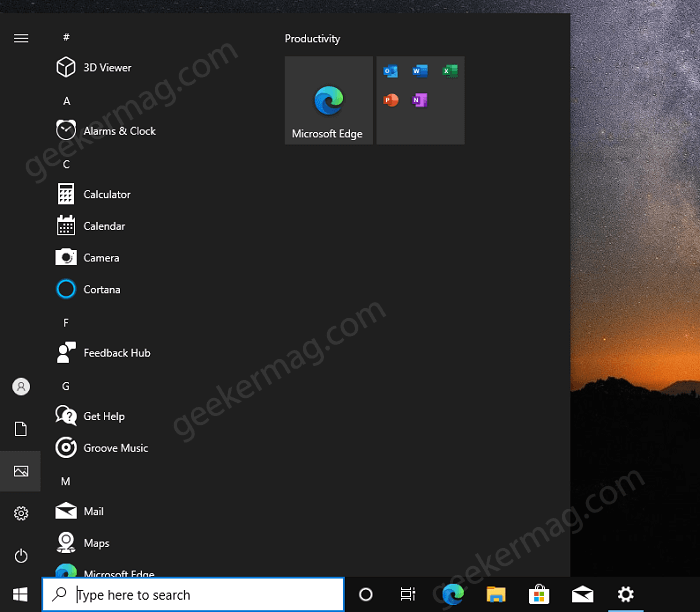Open Mail from the taskbar
700x612 pixels.
click(582, 594)
